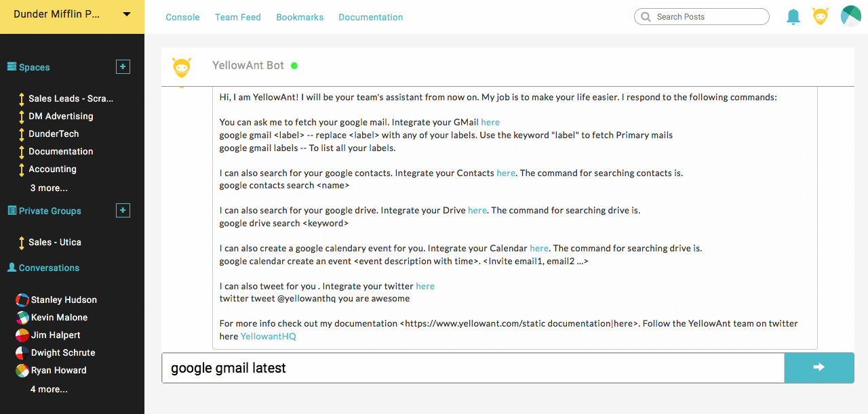The width and height of the screenshot is (868, 414).
Task: Click the Conversations person icon
Action: (x=12, y=267)
